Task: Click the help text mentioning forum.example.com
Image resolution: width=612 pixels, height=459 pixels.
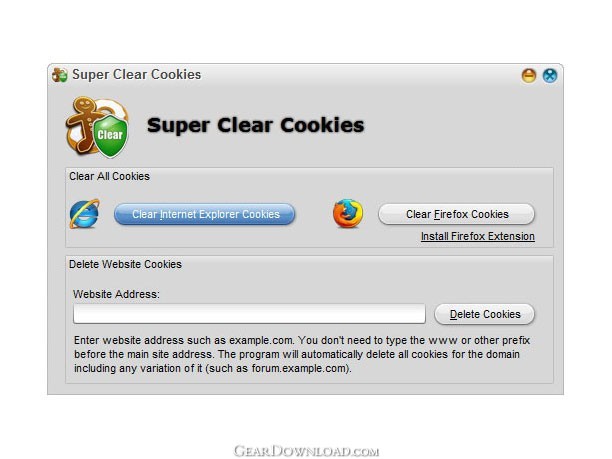Action: click(x=213, y=368)
